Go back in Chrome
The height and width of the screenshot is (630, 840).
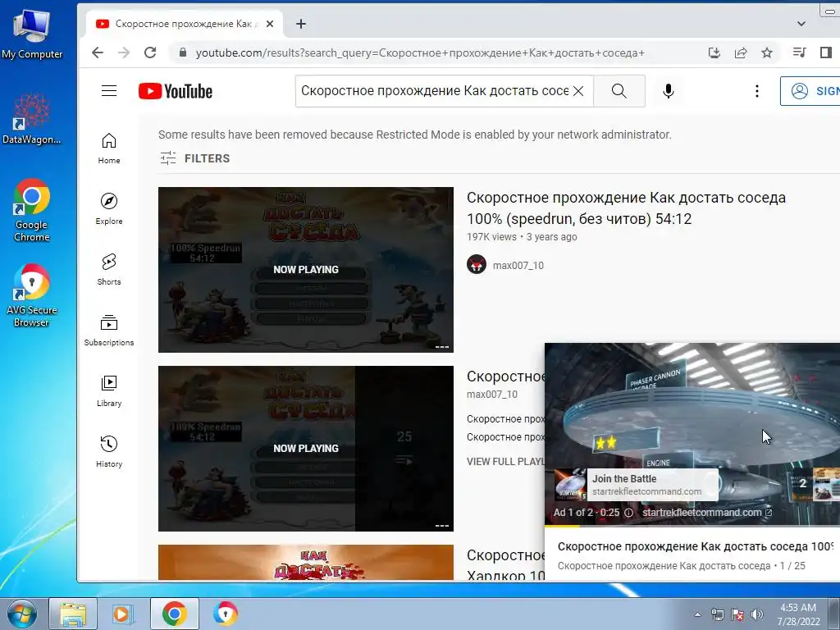pyautogui.click(x=97, y=52)
